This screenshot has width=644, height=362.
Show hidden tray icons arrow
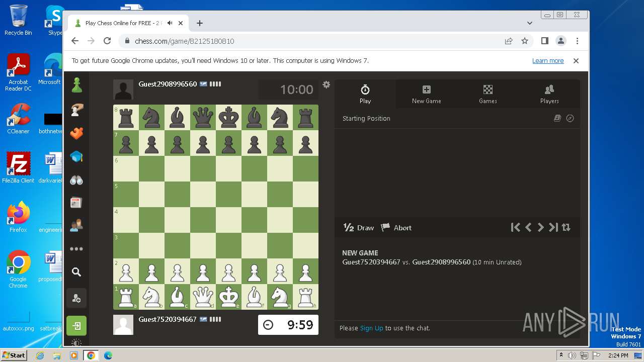(x=561, y=355)
